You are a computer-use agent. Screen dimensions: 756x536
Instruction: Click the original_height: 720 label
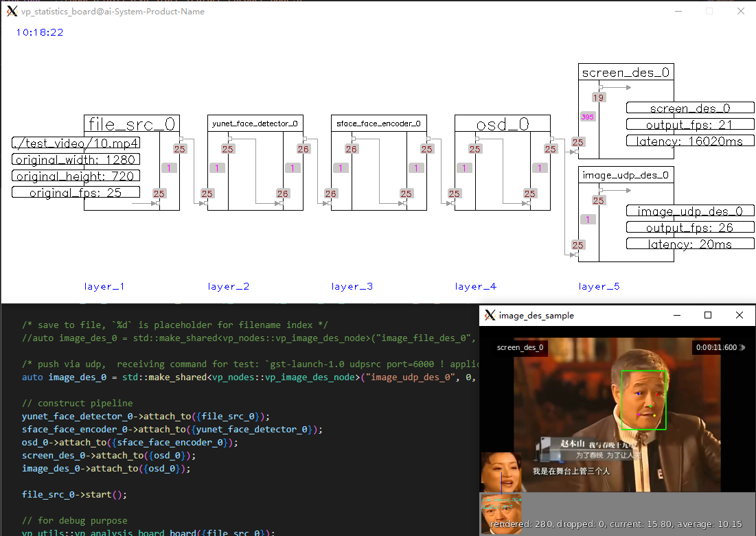pyautogui.click(x=76, y=176)
